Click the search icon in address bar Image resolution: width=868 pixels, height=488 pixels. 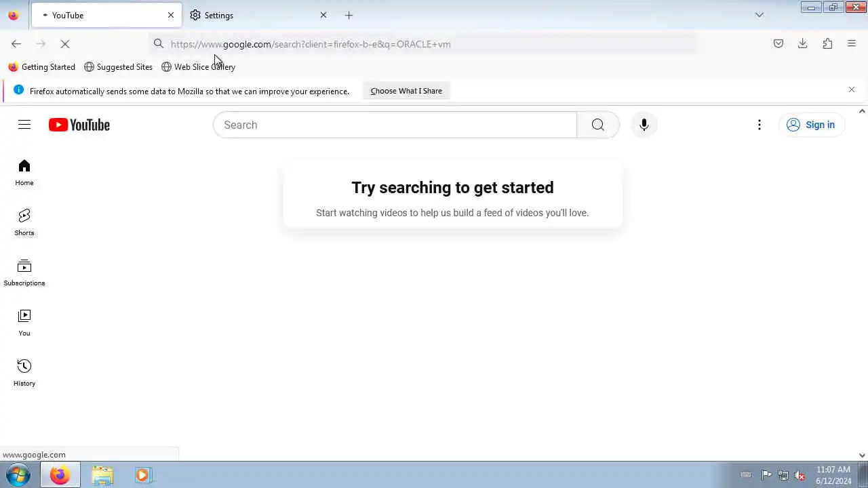coord(159,44)
